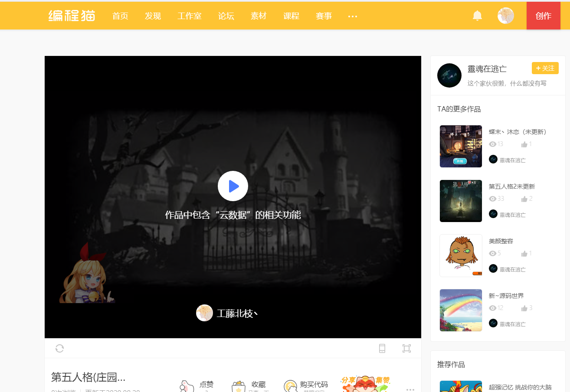The height and width of the screenshot is (392, 570).
Task: Open the 新~源码世界 title link
Action: 506,296
